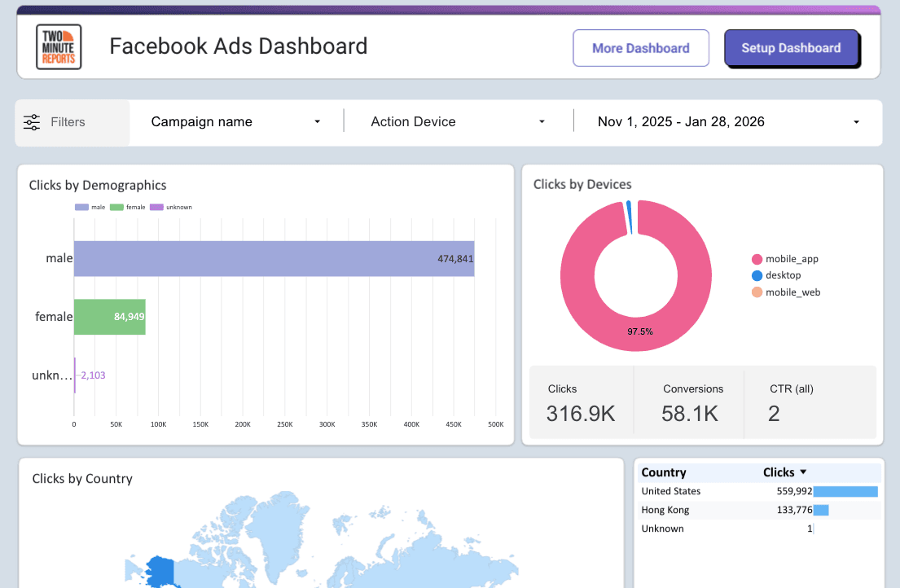Click the Two Minute Reports logo
This screenshot has height=588, width=900.
(58, 46)
